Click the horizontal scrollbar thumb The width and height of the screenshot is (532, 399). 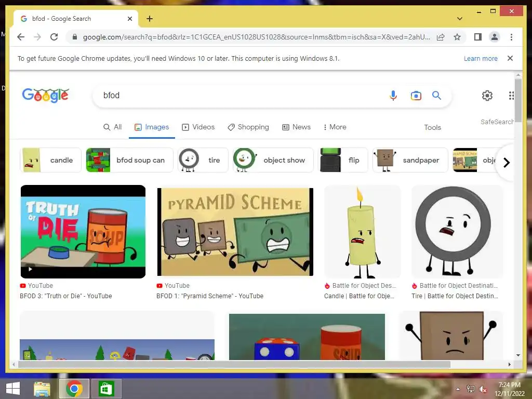click(234, 364)
